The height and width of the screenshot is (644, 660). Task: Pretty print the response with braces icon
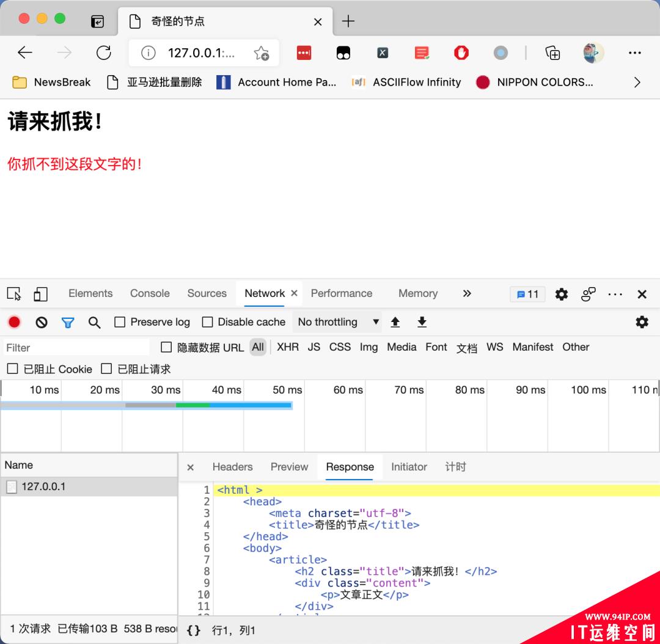pos(194,630)
